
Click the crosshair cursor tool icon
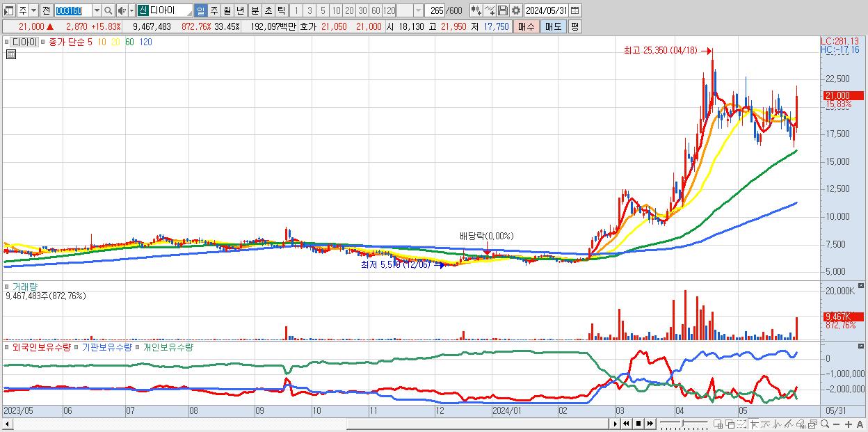pyautogui.click(x=755, y=424)
